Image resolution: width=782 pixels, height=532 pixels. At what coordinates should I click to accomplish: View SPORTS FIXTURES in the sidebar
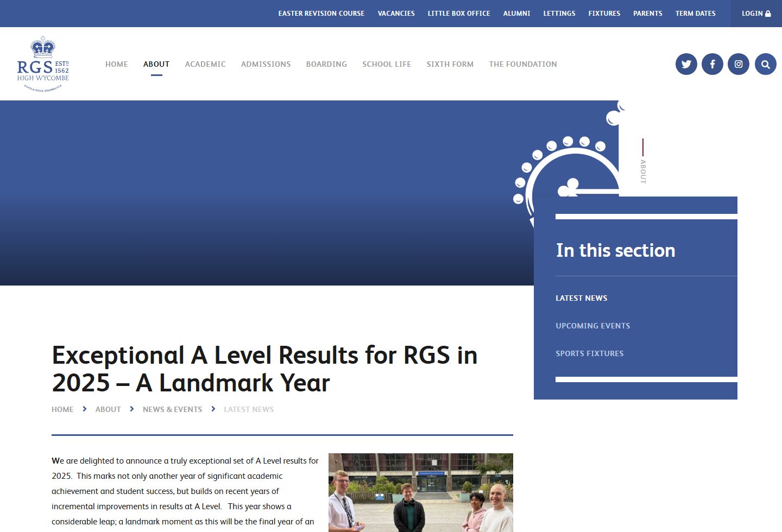click(x=590, y=353)
